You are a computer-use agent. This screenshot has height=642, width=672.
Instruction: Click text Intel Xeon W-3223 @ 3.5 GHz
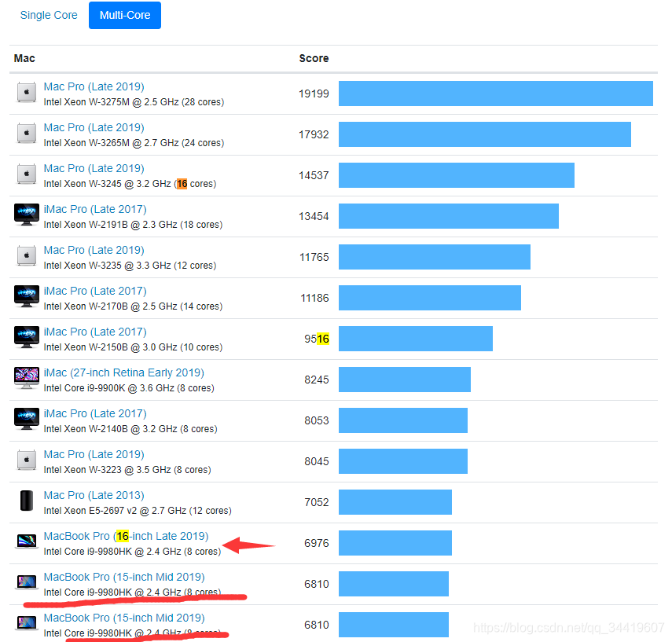click(107, 470)
